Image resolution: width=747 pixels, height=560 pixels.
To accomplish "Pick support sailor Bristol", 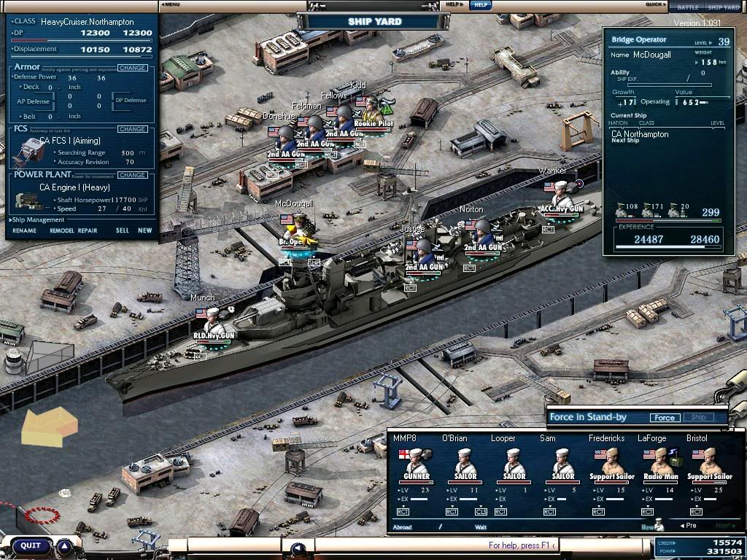I will pyautogui.click(x=710, y=464).
